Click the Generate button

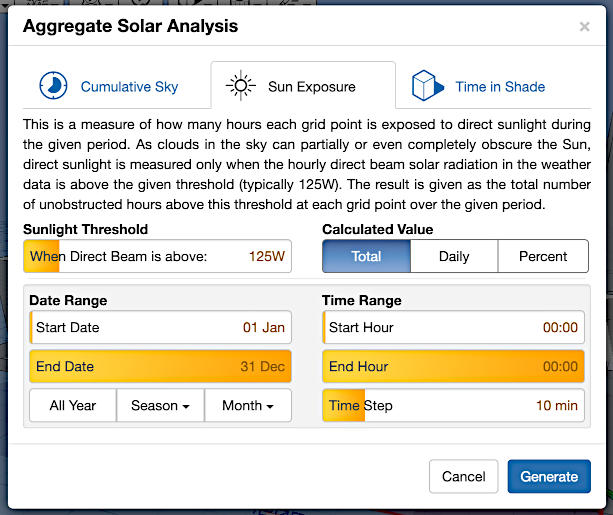[549, 476]
